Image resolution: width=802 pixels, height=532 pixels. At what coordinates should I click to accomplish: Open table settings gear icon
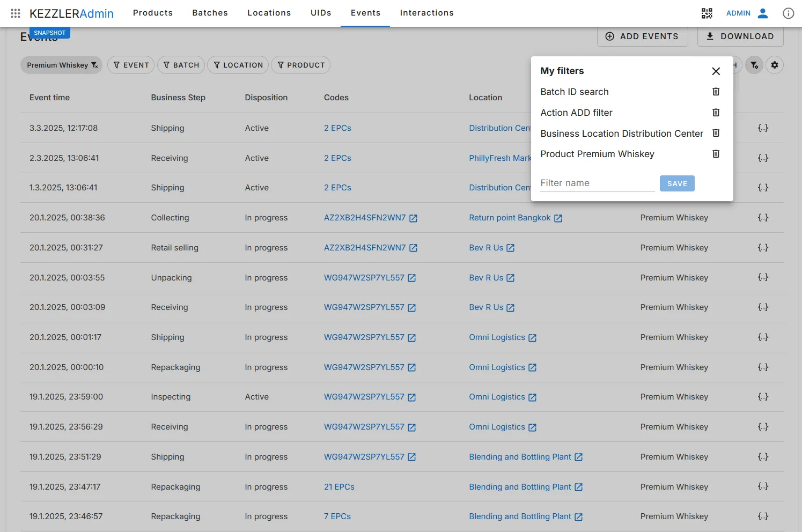click(x=774, y=65)
